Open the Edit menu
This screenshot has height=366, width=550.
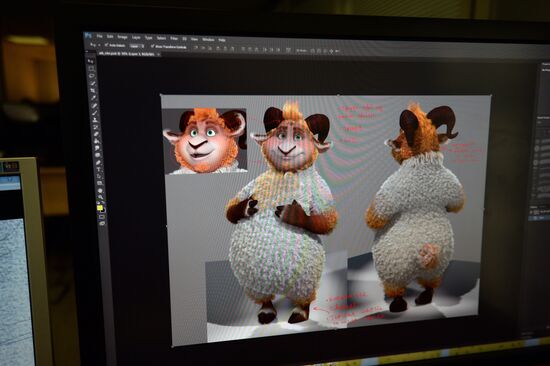(x=110, y=36)
